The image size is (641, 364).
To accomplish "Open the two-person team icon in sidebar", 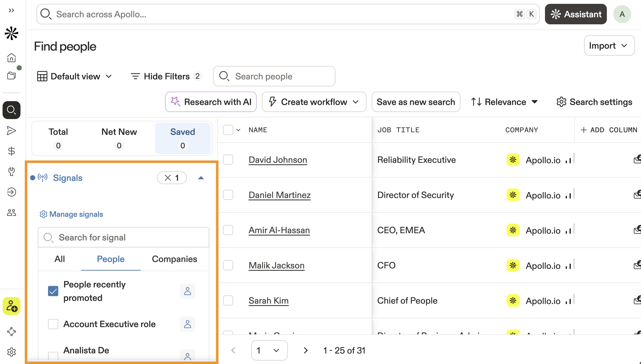I will (12, 213).
